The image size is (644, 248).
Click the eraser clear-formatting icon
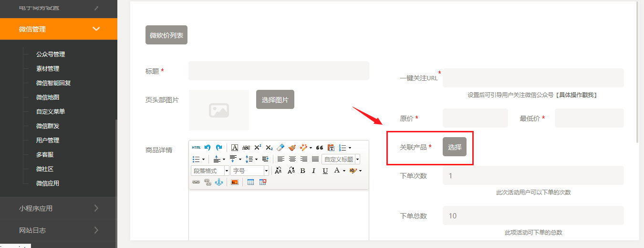click(280, 148)
